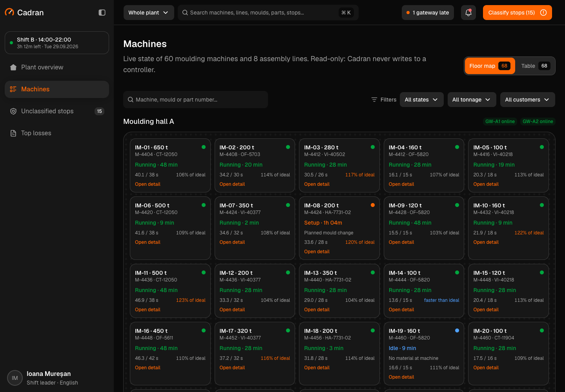Viewport: 565px width, 392px height.
Task: Click the alert icon on Classify stops
Action: pos(543,13)
